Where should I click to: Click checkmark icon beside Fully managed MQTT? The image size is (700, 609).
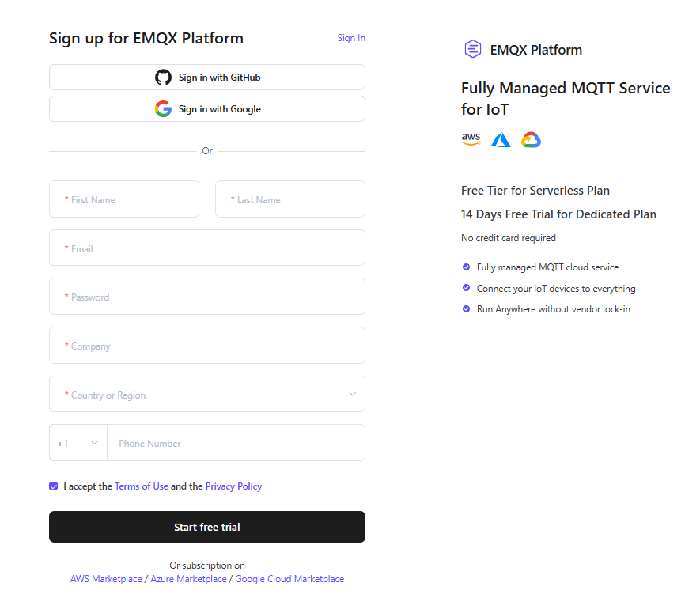(466, 267)
